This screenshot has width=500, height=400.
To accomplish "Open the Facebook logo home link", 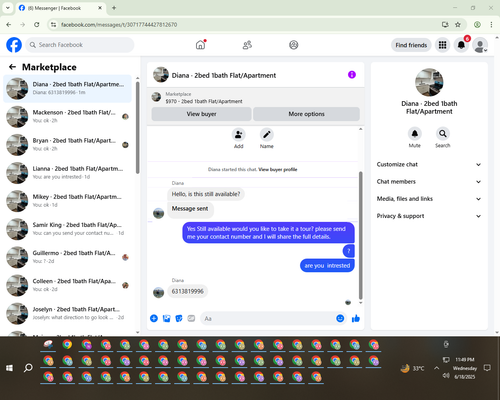I will (x=14, y=45).
